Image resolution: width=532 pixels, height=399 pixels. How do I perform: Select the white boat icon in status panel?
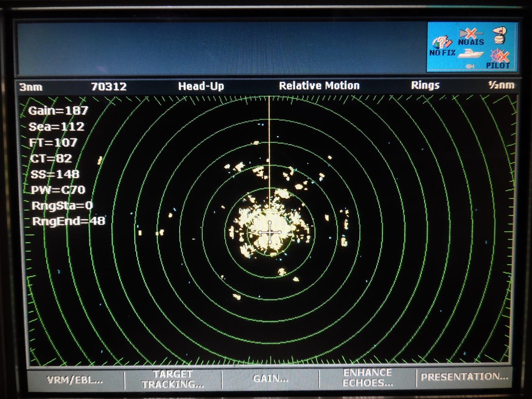point(470,54)
